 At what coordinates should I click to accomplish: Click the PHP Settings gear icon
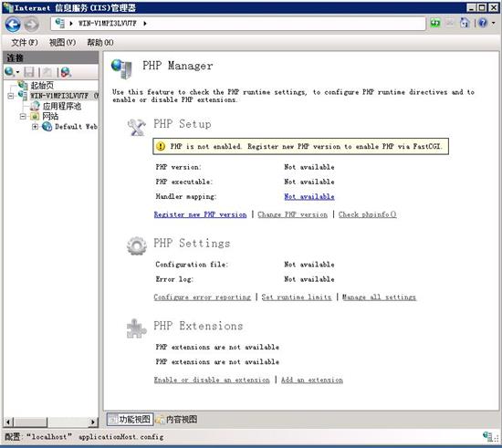pyautogui.click(x=137, y=245)
